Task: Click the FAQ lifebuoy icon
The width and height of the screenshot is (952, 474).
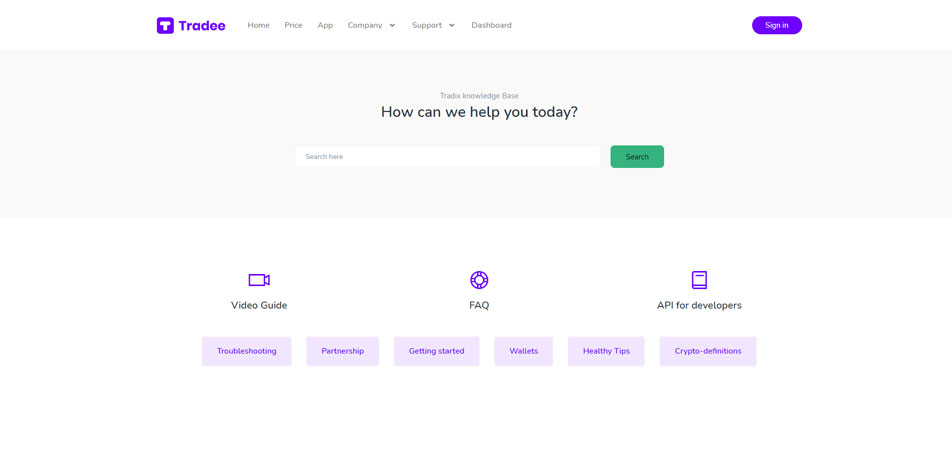Action: [479, 280]
